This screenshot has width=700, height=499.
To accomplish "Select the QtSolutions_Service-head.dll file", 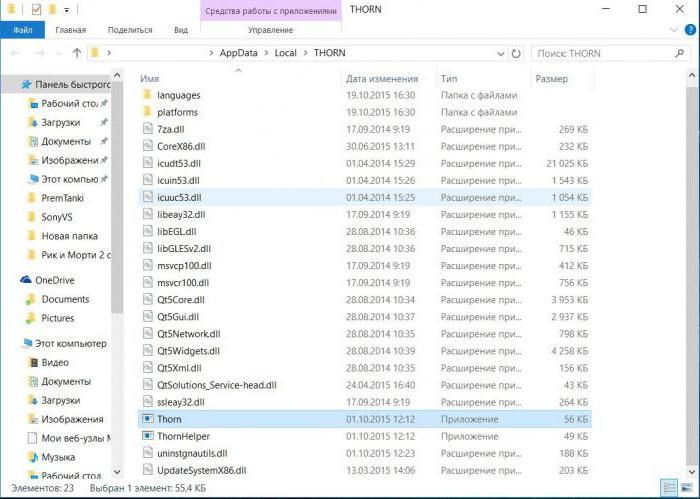I will [364, 385].
